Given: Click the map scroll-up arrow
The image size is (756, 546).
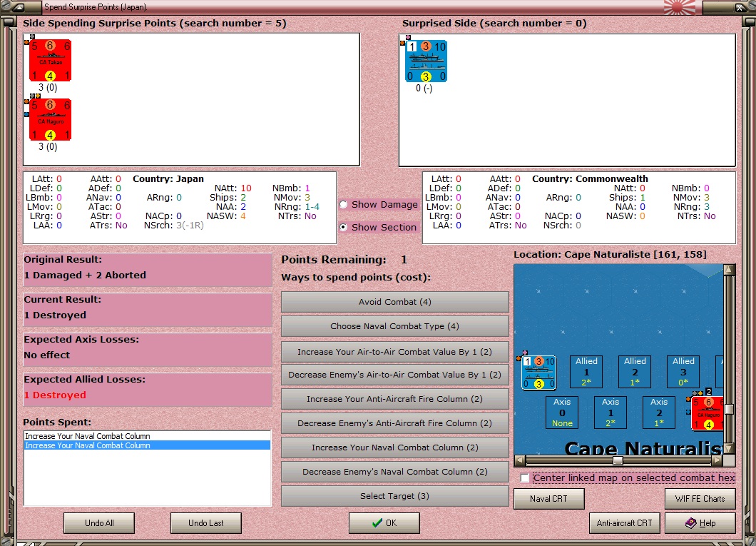Looking at the screenshot, I should (x=729, y=270).
